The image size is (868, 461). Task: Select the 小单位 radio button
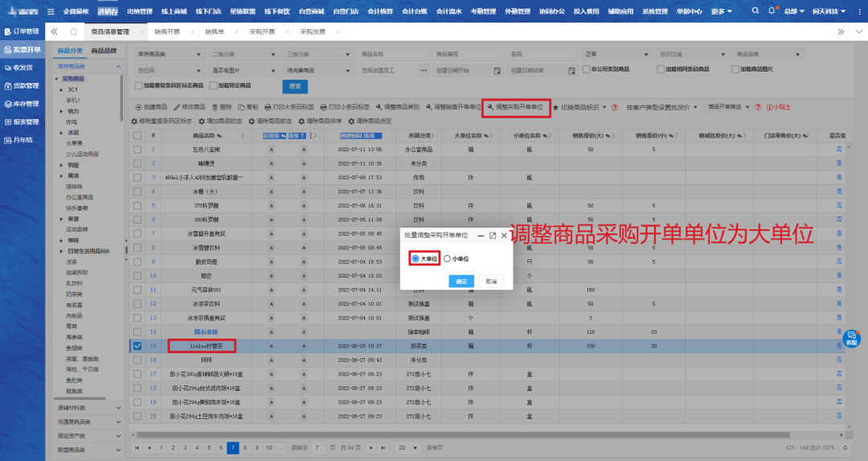(x=448, y=258)
